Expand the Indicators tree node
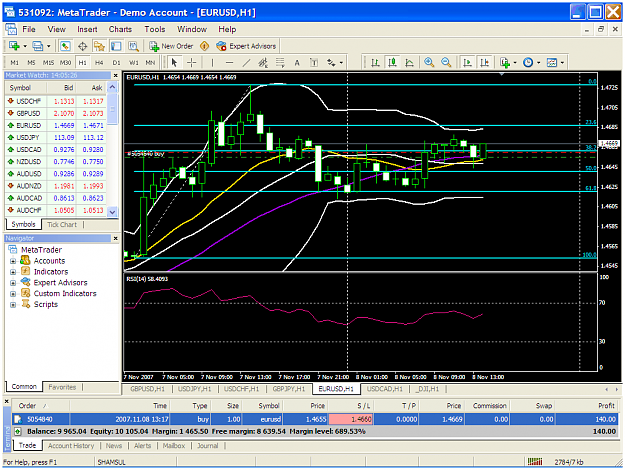This screenshot has width=625, height=470. (13, 272)
